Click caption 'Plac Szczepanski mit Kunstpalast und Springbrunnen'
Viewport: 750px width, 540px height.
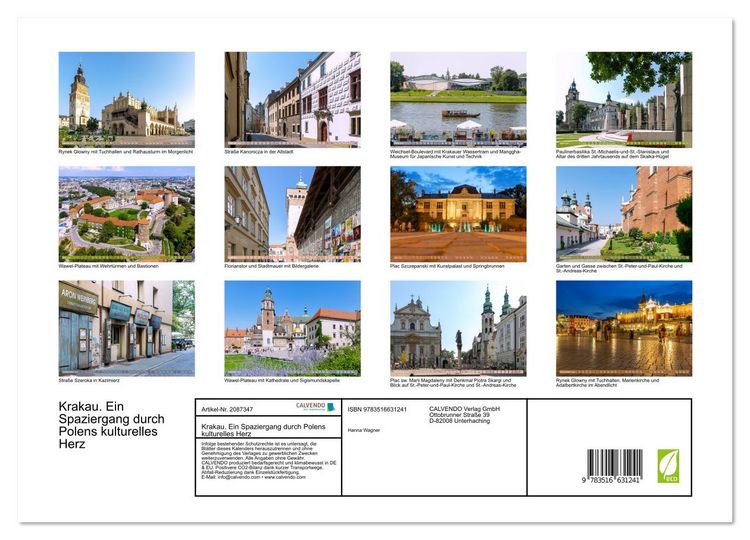[x=447, y=266]
